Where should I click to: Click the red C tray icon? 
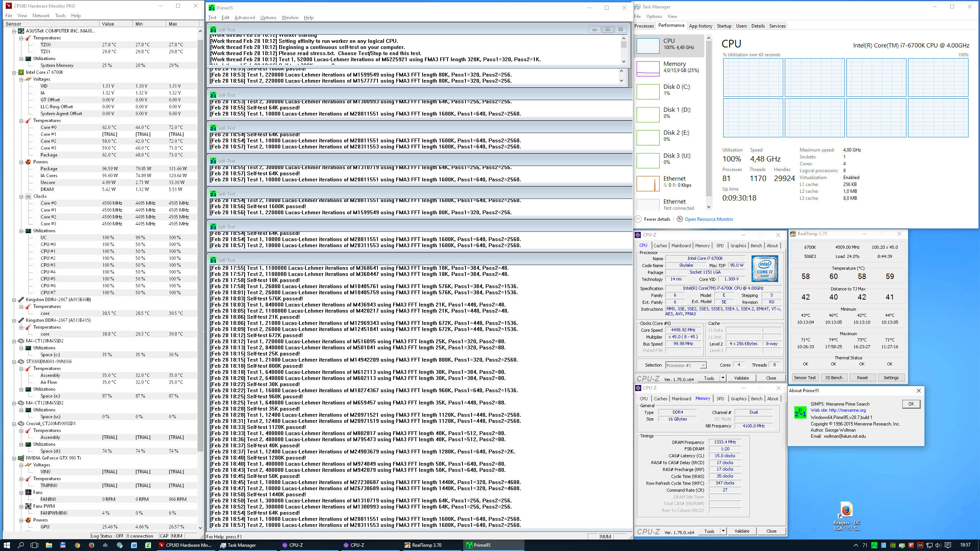click(x=911, y=545)
